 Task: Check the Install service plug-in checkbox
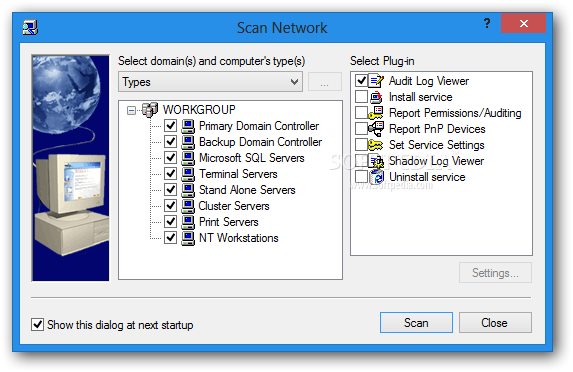(361, 97)
